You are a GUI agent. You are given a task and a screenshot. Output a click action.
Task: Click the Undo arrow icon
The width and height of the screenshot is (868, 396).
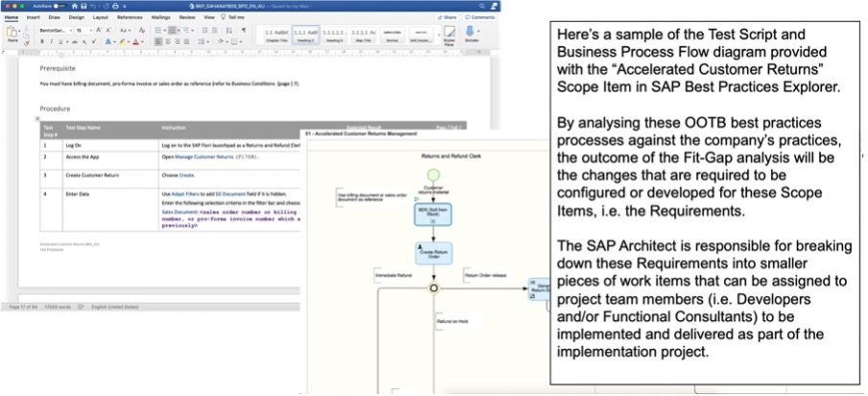click(93, 6)
